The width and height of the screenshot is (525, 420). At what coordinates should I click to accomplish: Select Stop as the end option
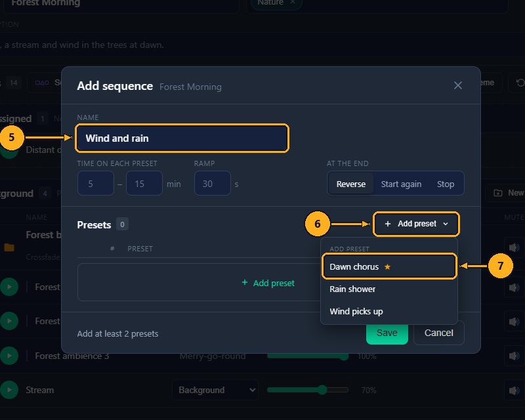pyautogui.click(x=446, y=184)
